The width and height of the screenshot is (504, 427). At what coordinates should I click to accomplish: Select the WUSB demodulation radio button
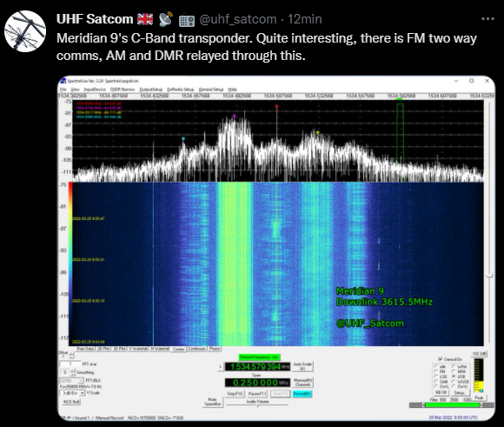coord(454,382)
